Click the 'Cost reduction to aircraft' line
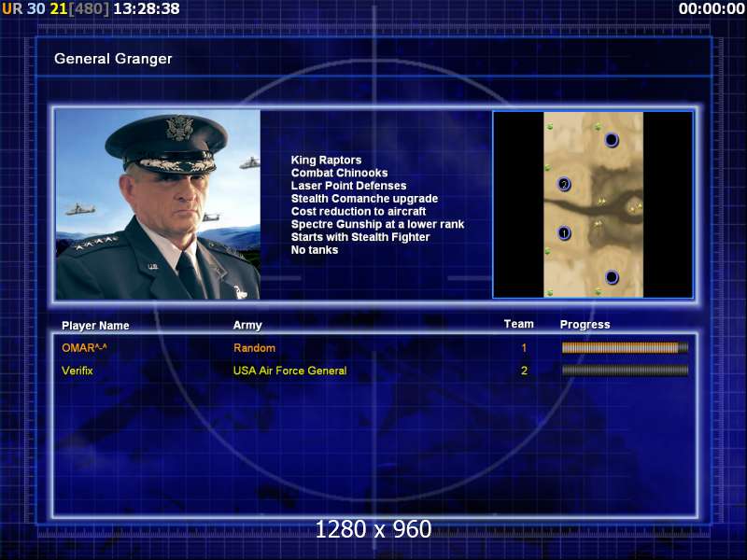The width and height of the screenshot is (747, 560). [x=359, y=212]
